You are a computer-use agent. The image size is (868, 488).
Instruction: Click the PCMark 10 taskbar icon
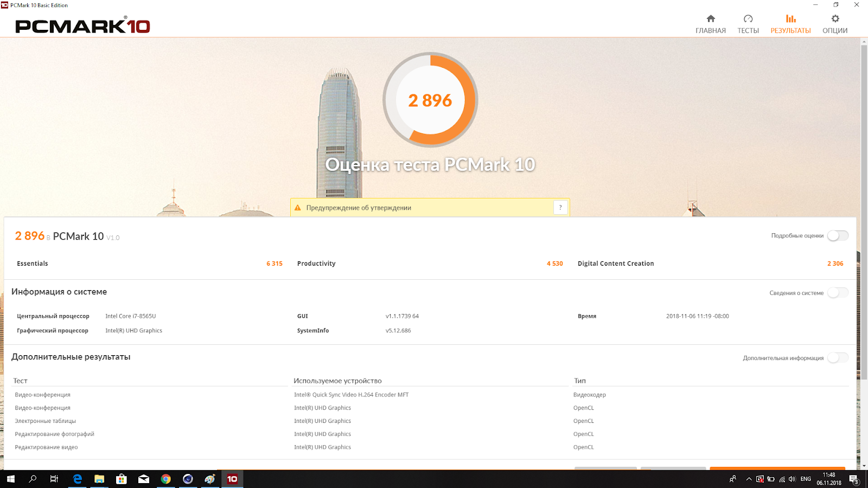pyautogui.click(x=232, y=479)
